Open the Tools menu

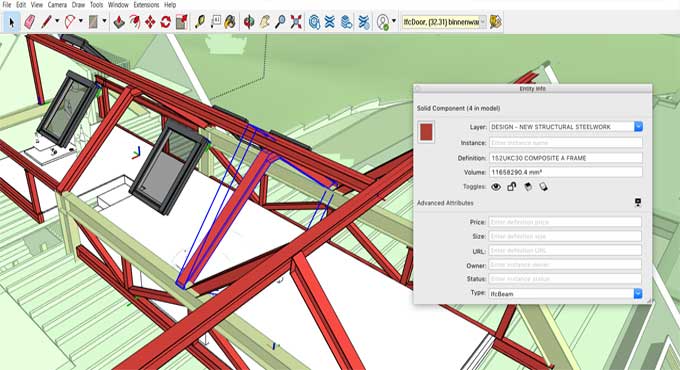tap(96, 5)
